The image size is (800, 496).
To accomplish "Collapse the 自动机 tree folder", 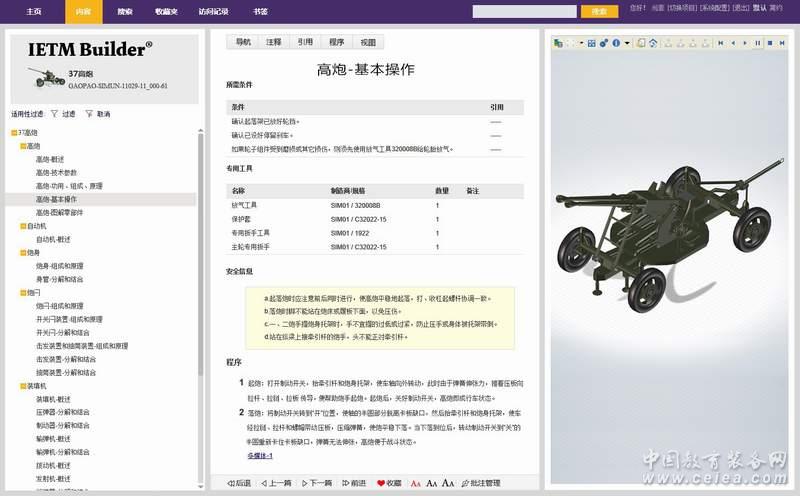I will pos(22,226).
